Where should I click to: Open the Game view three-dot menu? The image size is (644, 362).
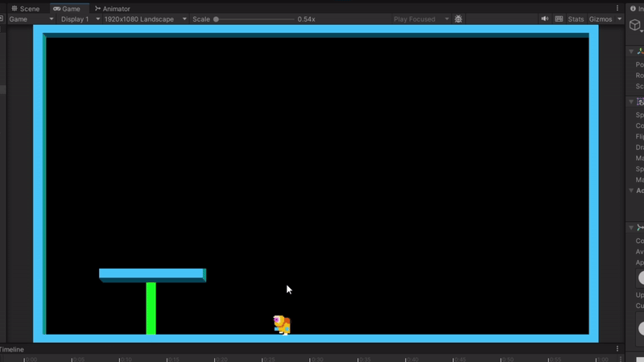point(617,8)
